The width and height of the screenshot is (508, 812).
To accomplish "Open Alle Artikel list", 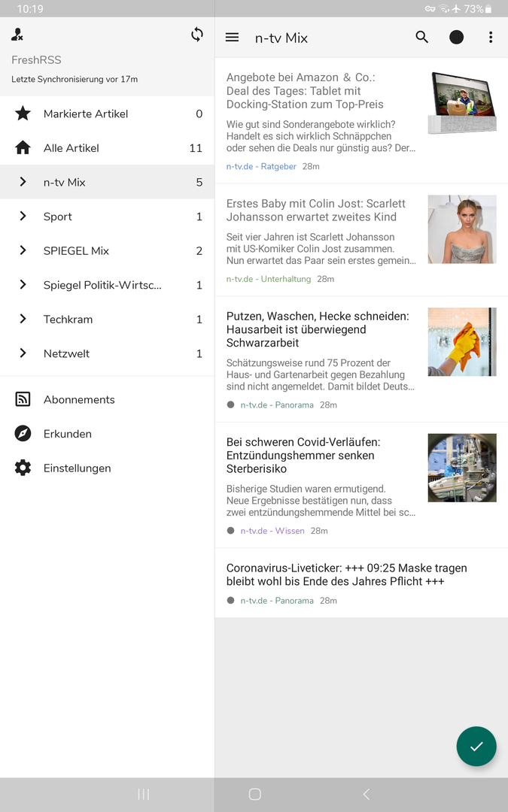I will pos(108,147).
